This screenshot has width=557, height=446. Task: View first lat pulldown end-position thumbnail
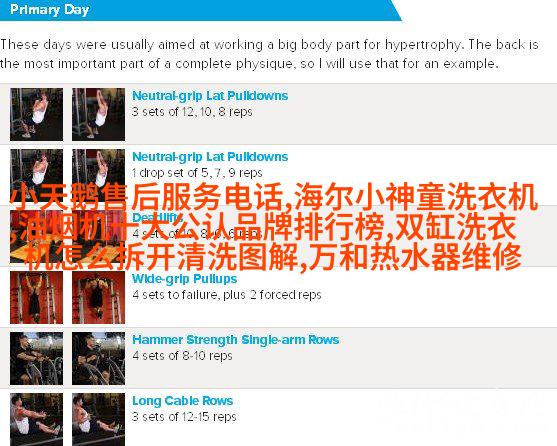[x=98, y=114]
